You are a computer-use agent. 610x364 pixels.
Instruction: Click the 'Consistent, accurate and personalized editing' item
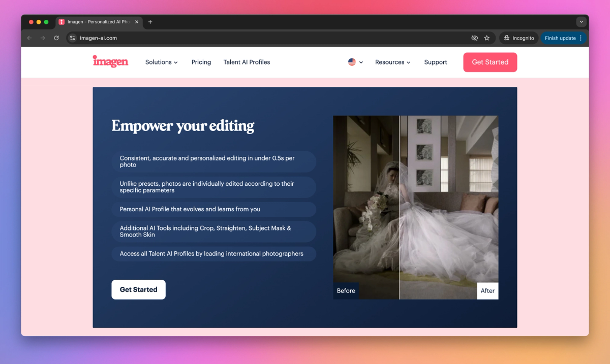pyautogui.click(x=214, y=161)
